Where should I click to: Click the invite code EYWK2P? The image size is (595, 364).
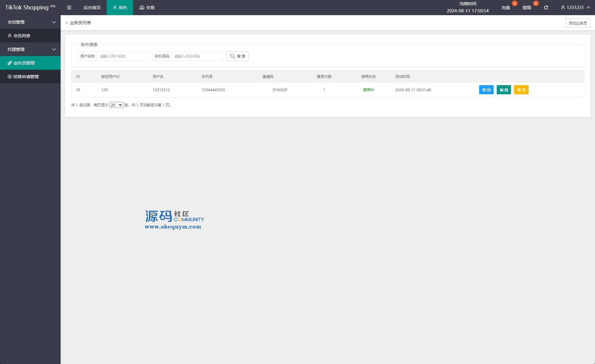pyautogui.click(x=280, y=90)
